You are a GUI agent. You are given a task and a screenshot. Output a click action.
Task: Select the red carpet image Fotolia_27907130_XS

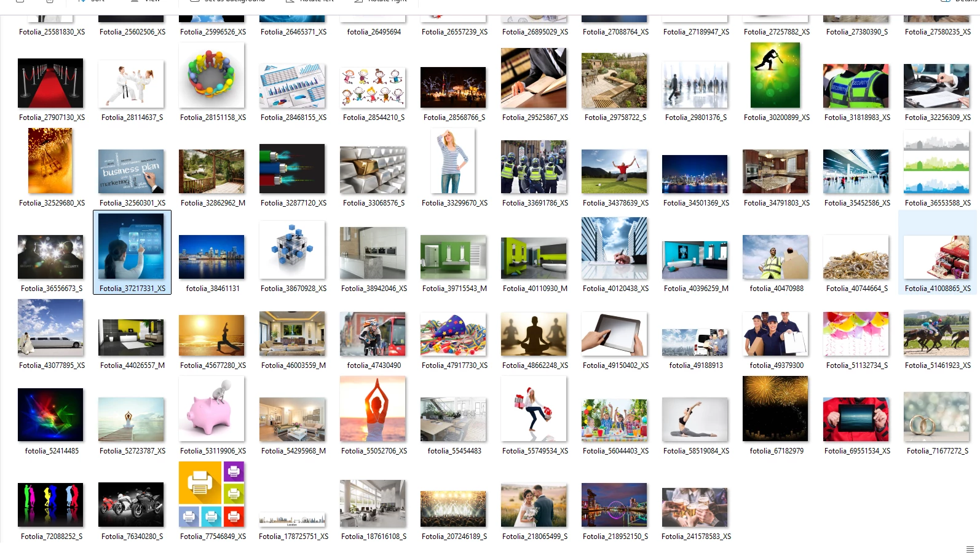(x=50, y=83)
